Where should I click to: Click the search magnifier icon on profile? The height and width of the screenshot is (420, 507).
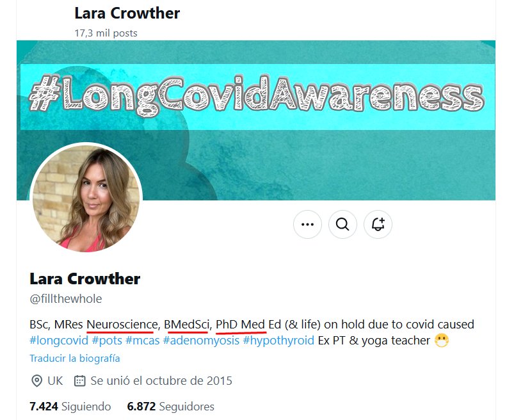tap(342, 224)
